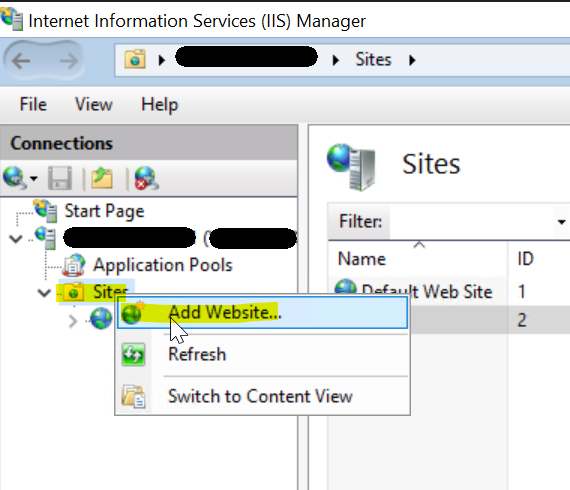Click the globe site icon under Sites
This screenshot has height=490, width=570.
coord(101,319)
